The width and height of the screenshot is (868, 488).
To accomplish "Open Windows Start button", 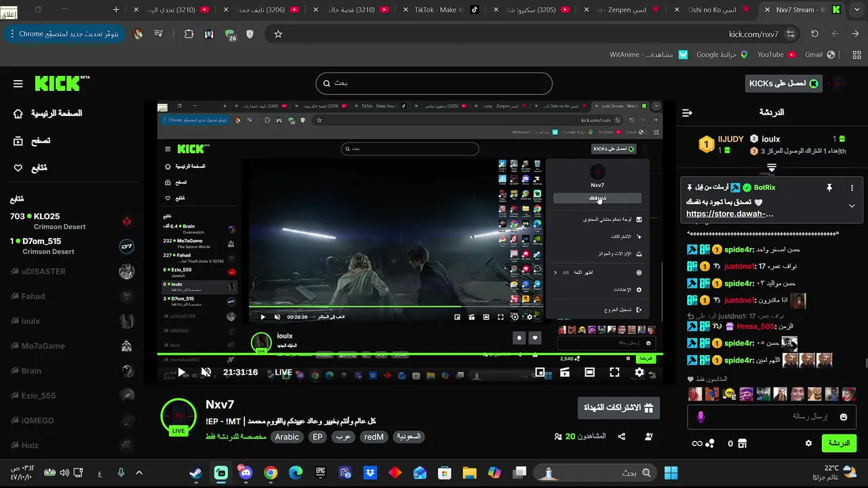I will tap(671, 473).
